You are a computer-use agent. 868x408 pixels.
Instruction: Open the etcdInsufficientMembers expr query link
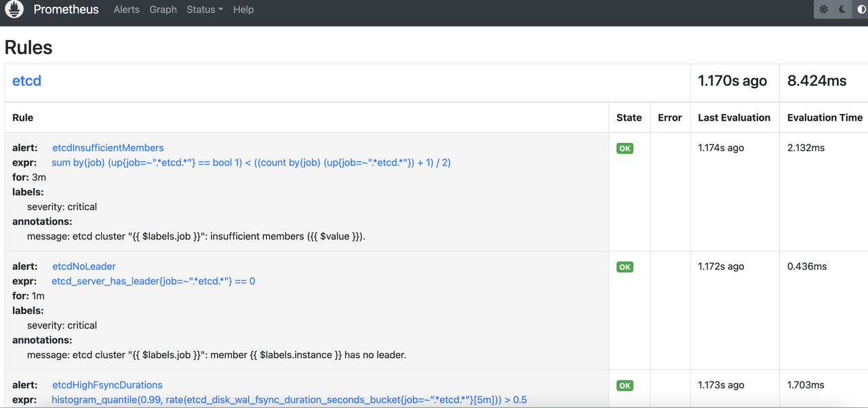pyautogui.click(x=251, y=163)
